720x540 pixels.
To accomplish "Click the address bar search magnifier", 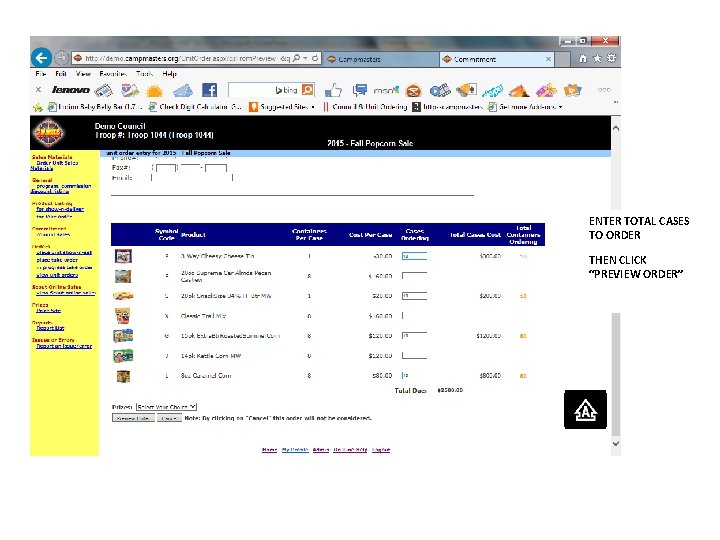I will coord(297,58).
